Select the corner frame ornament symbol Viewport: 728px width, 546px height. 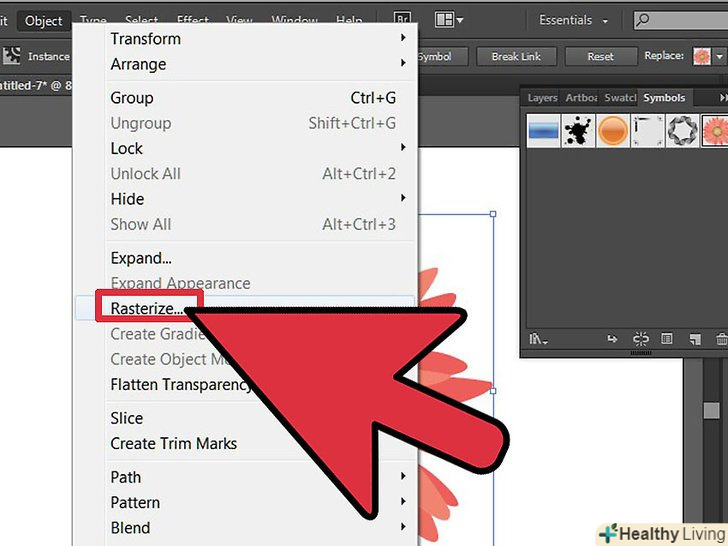(x=648, y=131)
